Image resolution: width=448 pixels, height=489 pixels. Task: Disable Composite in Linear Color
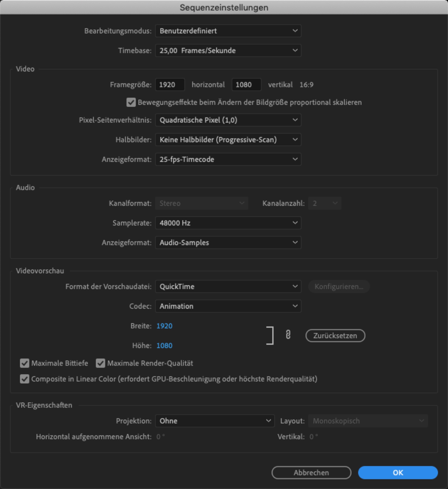pyautogui.click(x=24, y=379)
